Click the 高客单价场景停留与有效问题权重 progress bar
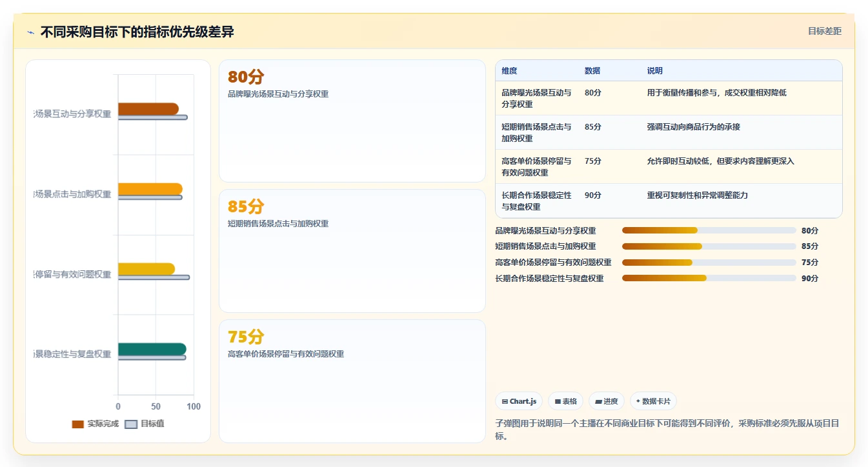Screen dimensions: 868x467 pyautogui.click(x=709, y=262)
